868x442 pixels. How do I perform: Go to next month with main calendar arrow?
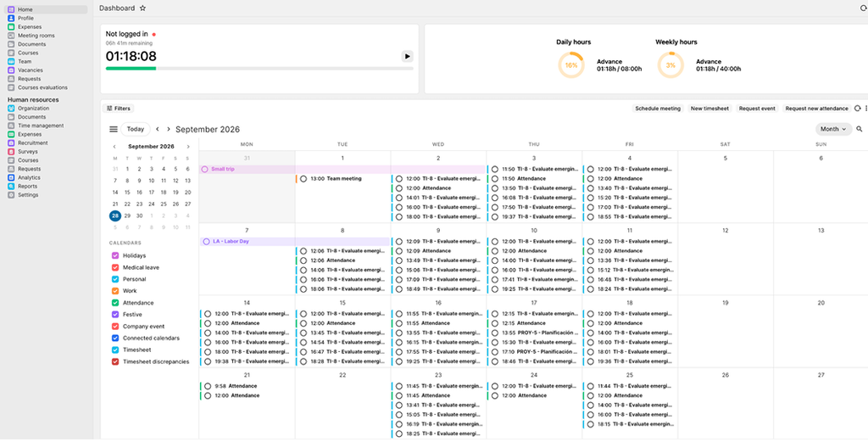click(x=169, y=129)
